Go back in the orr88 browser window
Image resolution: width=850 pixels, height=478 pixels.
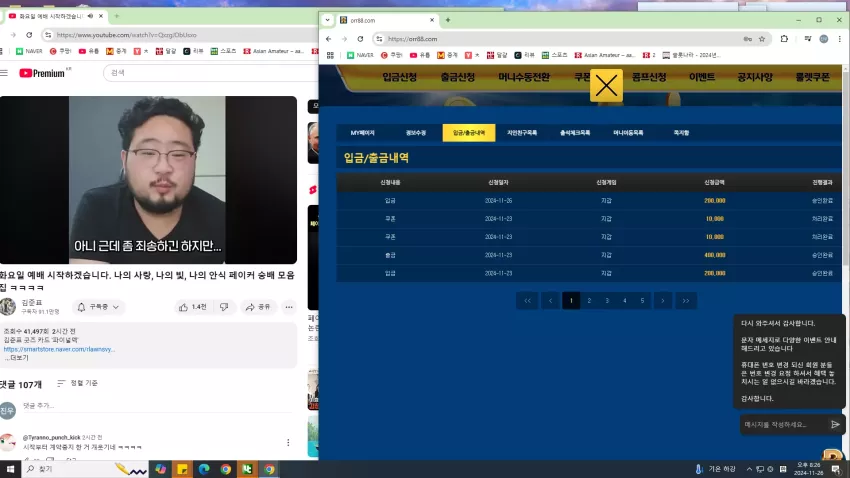tap(329, 39)
